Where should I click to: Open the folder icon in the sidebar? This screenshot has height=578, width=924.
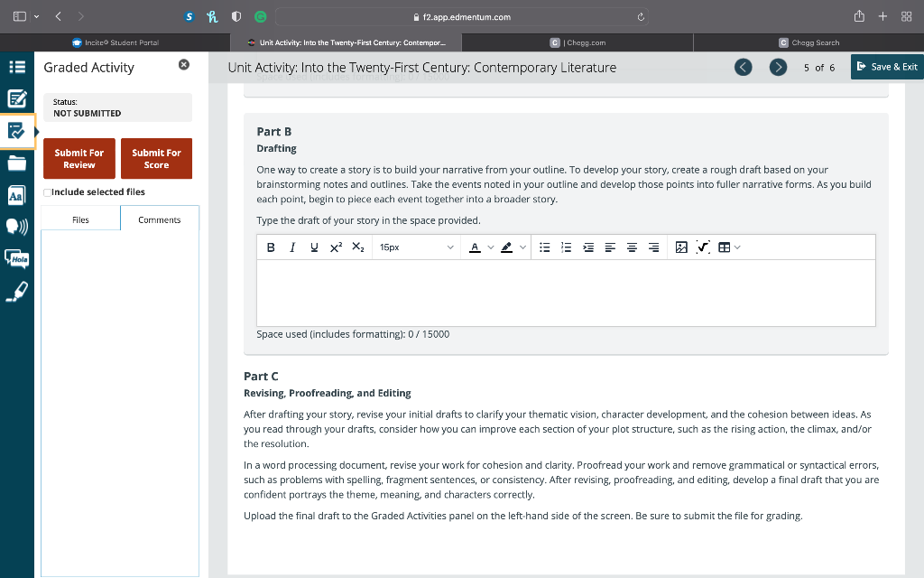pyautogui.click(x=16, y=163)
